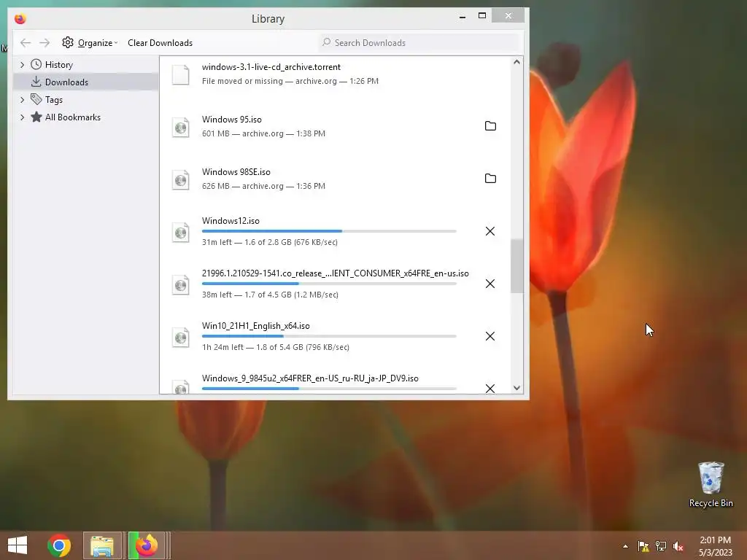Click the Windows12.iso disc file icon
The width and height of the screenshot is (747, 560).
(x=181, y=233)
